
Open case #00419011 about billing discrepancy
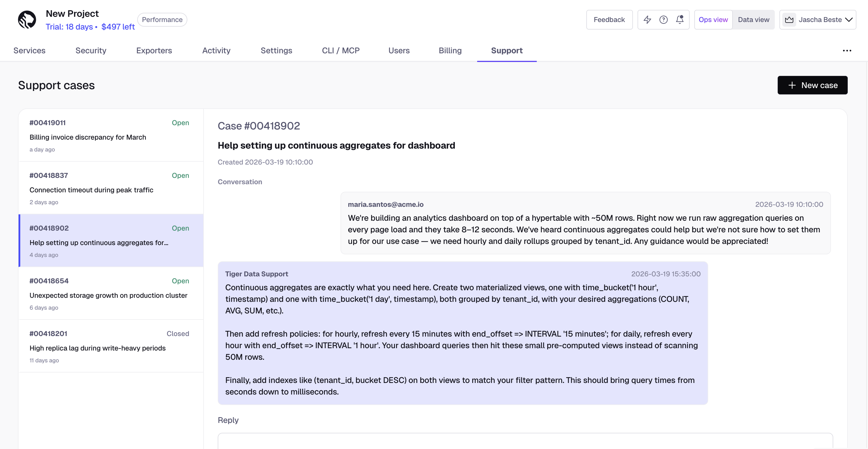tap(111, 136)
